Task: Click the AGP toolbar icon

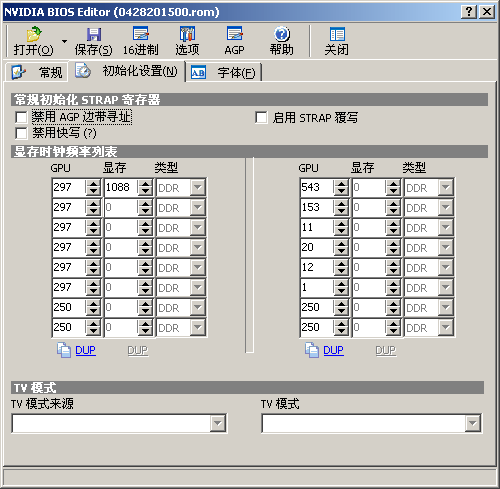Action: [234, 41]
